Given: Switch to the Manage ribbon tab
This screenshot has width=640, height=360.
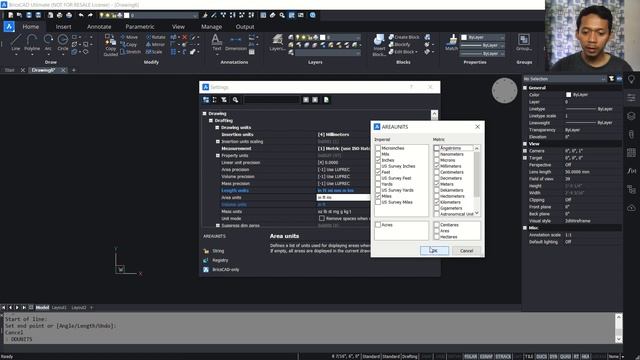Looking at the screenshot, I should 211,27.
